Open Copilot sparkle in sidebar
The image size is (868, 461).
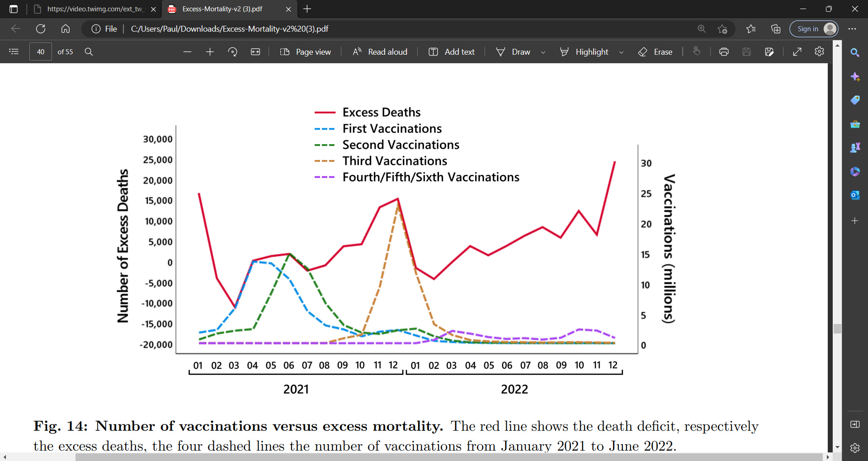855,77
